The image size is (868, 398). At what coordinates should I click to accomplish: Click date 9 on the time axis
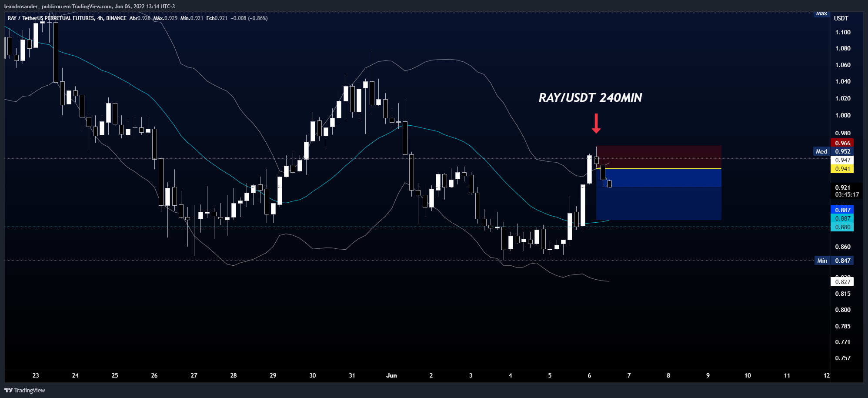click(x=708, y=375)
